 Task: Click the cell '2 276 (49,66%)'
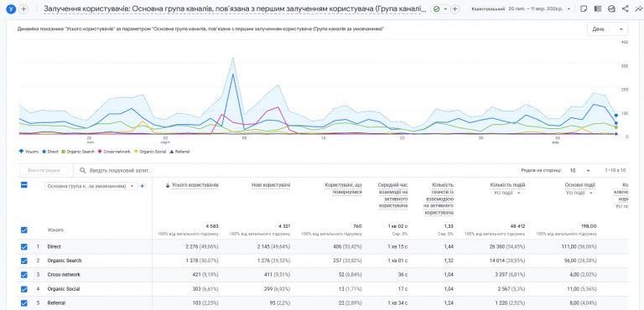202,247
